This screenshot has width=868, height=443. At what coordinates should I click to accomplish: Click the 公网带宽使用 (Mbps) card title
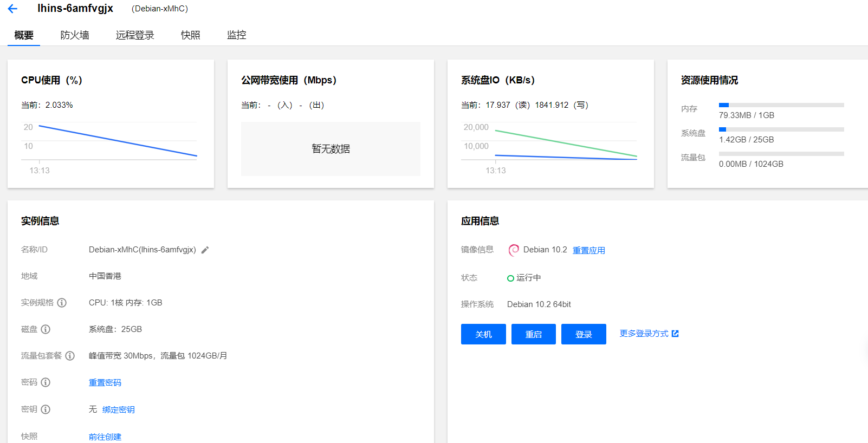(x=289, y=80)
